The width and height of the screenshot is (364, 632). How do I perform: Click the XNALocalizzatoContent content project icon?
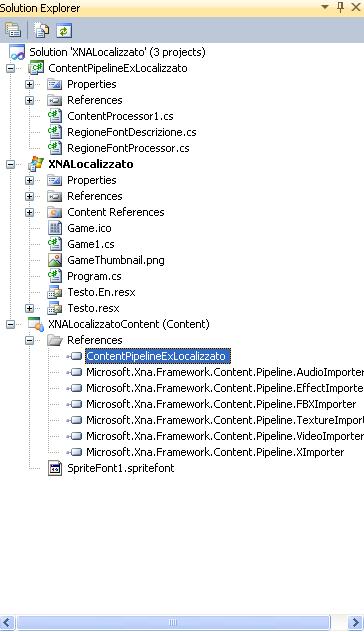[36, 324]
